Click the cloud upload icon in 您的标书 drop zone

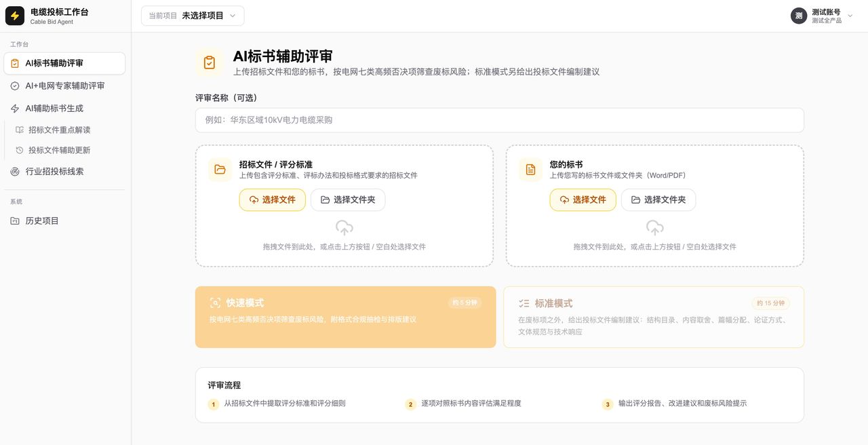[655, 228]
